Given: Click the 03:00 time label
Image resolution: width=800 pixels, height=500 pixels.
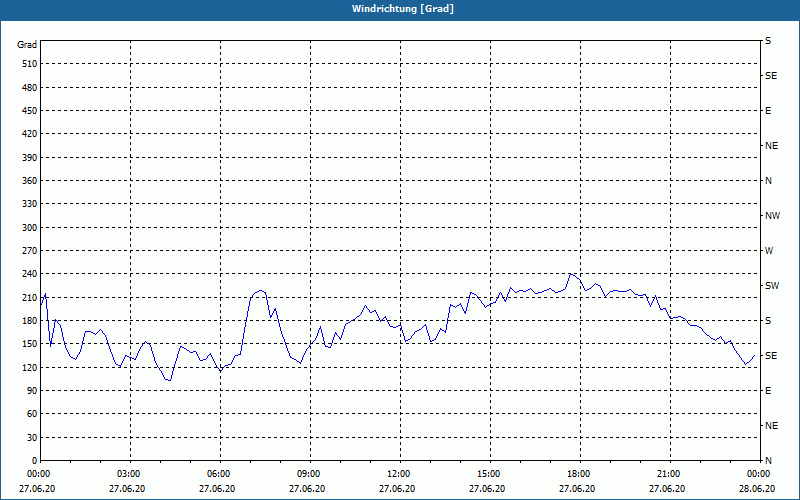Looking at the screenshot, I should point(127,474).
